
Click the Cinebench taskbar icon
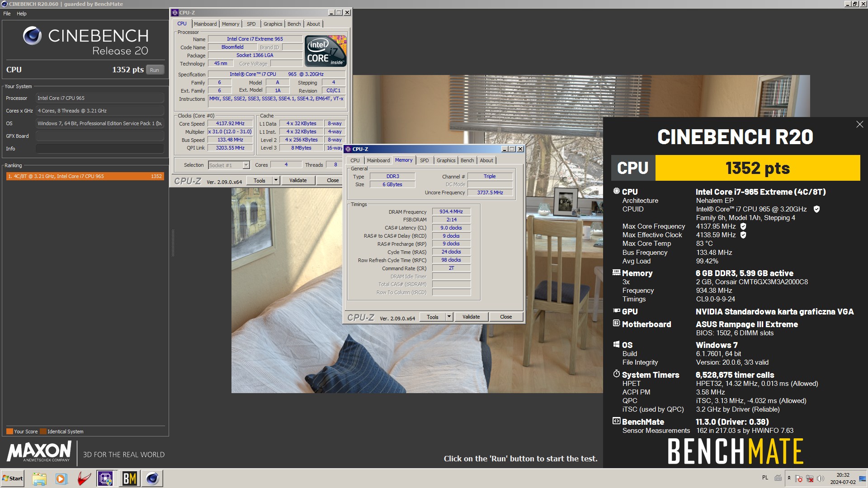tap(152, 479)
